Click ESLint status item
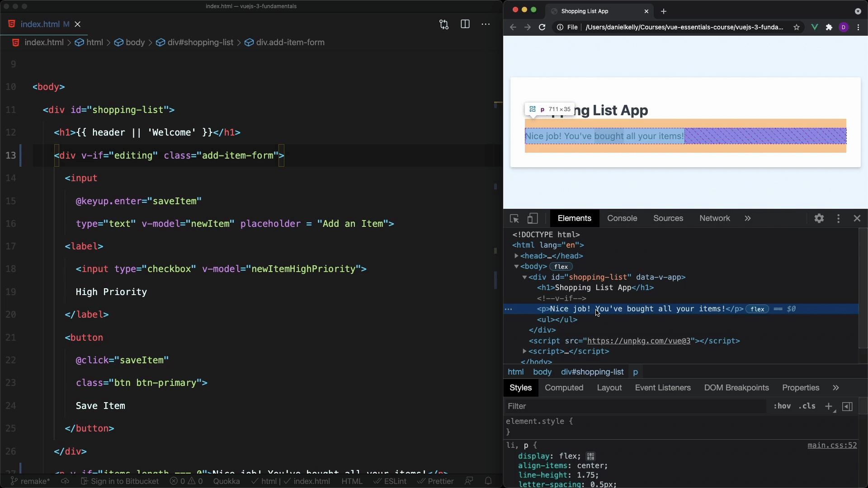Image resolution: width=868 pixels, height=488 pixels. [x=390, y=481]
